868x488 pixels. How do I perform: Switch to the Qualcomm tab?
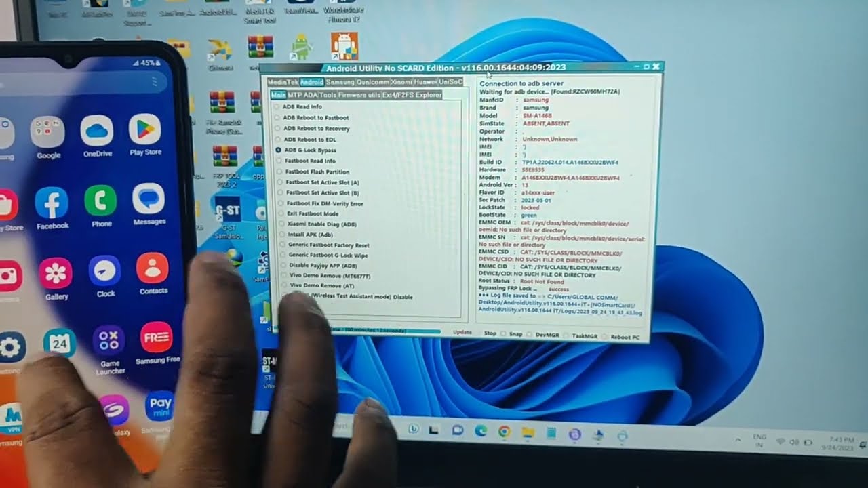[373, 82]
